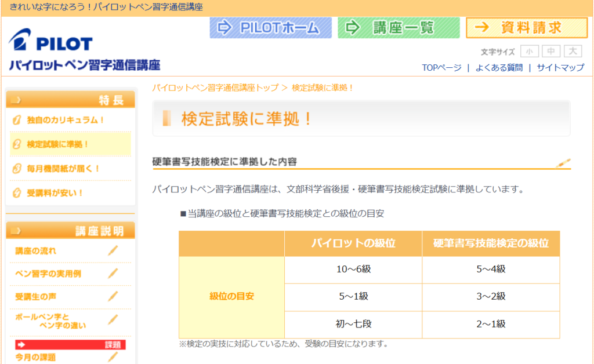The height and width of the screenshot is (364, 594).
Task: Go to TOPページ link
Action: tap(441, 68)
